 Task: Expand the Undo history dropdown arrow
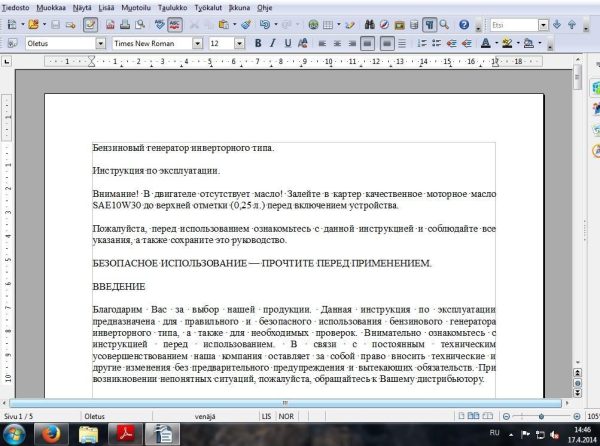(276, 25)
